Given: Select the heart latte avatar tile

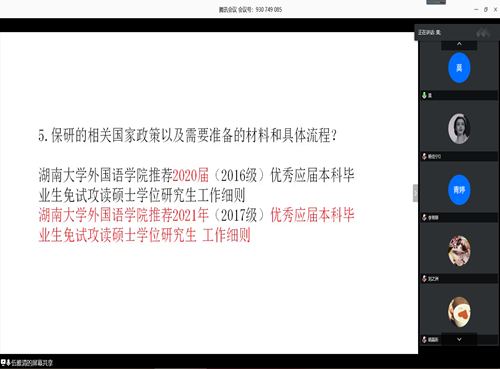Looking at the screenshot, I should click(459, 312).
